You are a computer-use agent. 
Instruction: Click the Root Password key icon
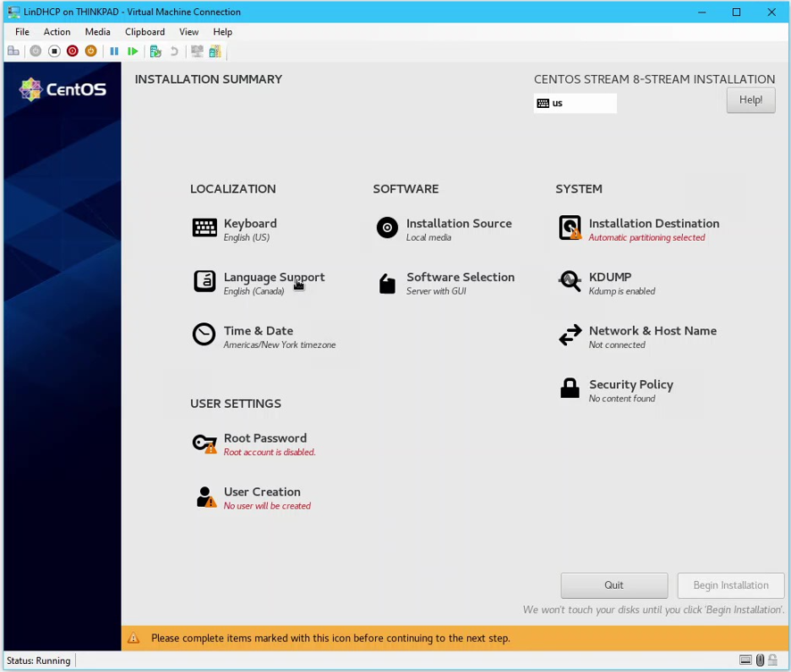click(204, 444)
